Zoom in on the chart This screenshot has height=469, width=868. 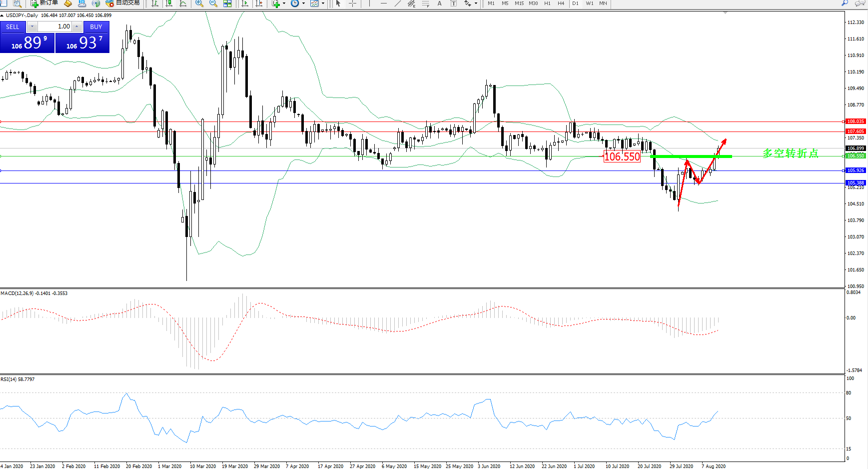point(199,3)
